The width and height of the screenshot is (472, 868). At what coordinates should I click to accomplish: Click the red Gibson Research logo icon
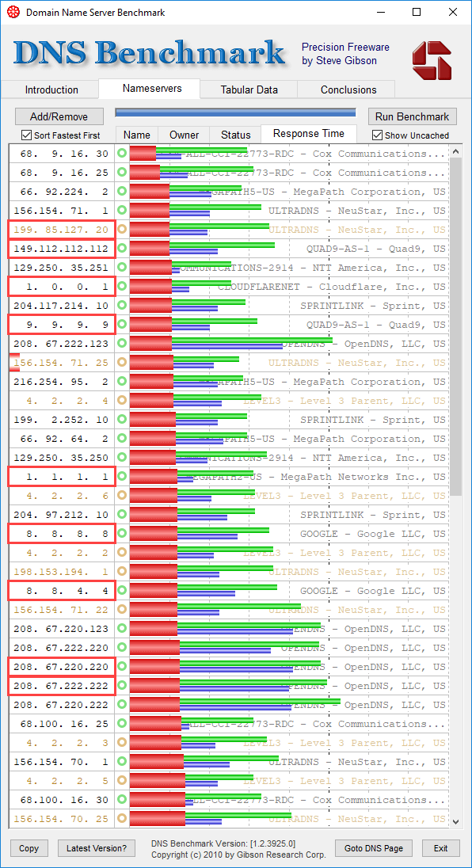point(432,60)
